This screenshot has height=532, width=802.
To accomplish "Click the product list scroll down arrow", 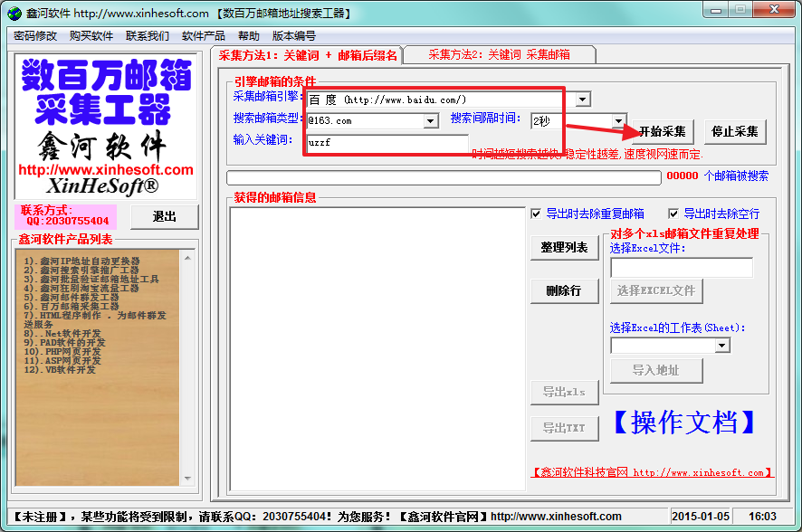I will [187, 479].
